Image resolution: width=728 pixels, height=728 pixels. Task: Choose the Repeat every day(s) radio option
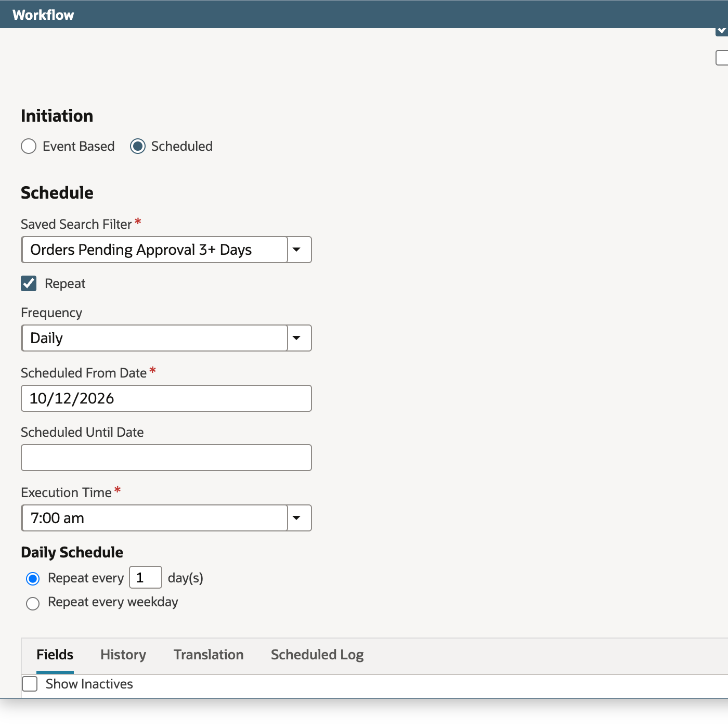pos(33,578)
